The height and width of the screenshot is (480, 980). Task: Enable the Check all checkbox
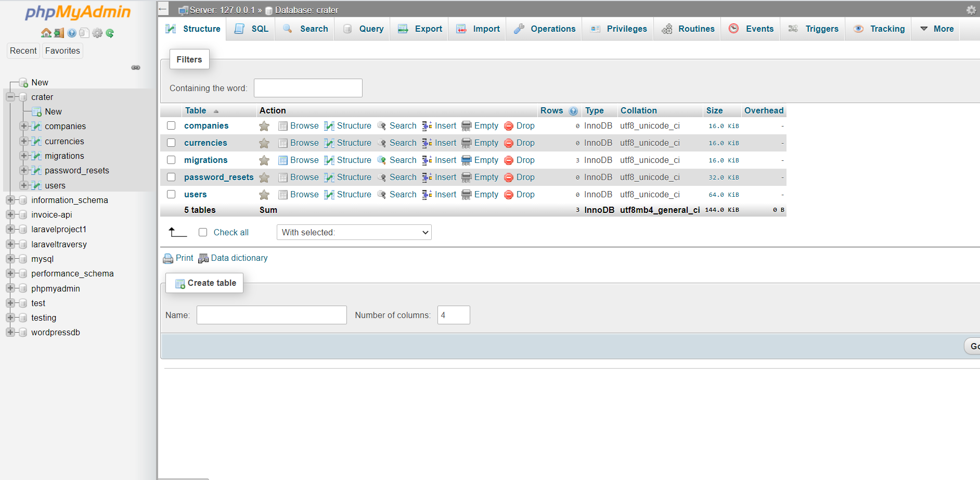click(203, 232)
